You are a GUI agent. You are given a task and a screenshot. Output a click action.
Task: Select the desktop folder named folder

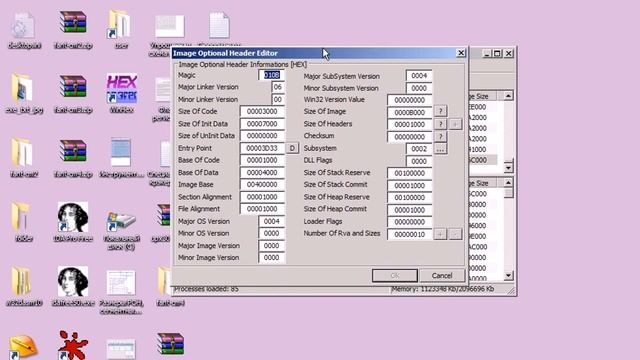pyautogui.click(x=23, y=222)
